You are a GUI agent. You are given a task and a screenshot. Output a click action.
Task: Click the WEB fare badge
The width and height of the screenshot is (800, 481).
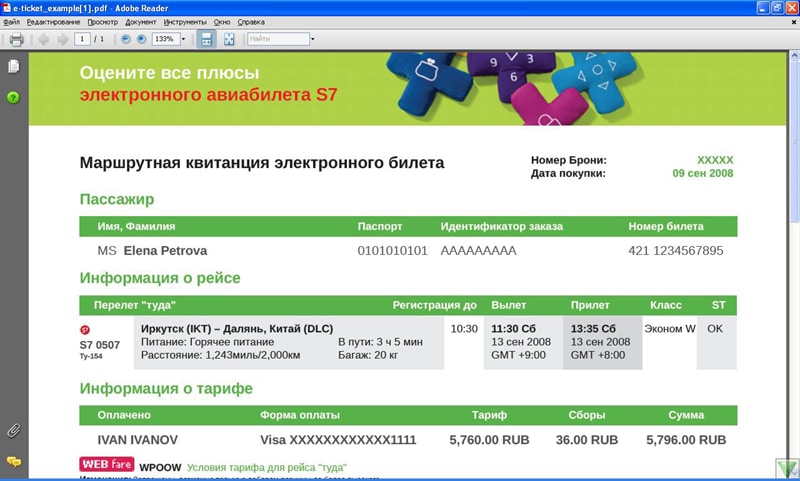click(x=107, y=464)
